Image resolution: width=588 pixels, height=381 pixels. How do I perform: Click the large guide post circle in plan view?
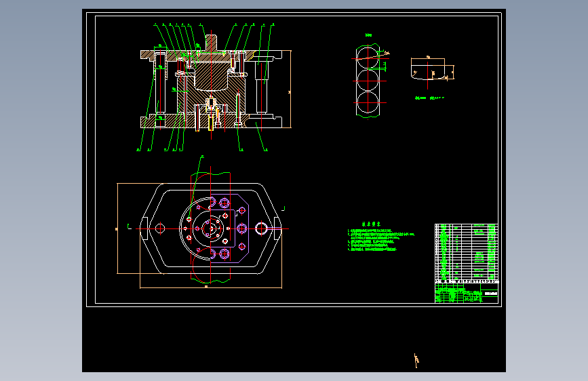(261, 228)
